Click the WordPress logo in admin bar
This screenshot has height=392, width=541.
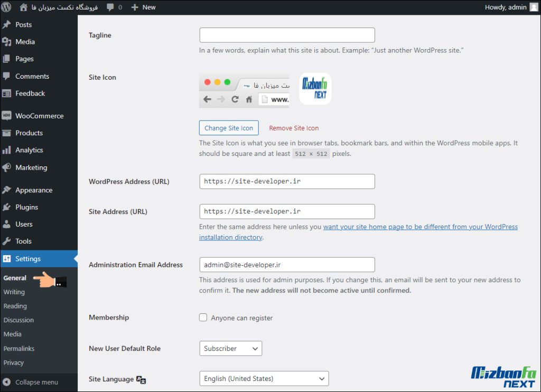pyautogui.click(x=7, y=7)
